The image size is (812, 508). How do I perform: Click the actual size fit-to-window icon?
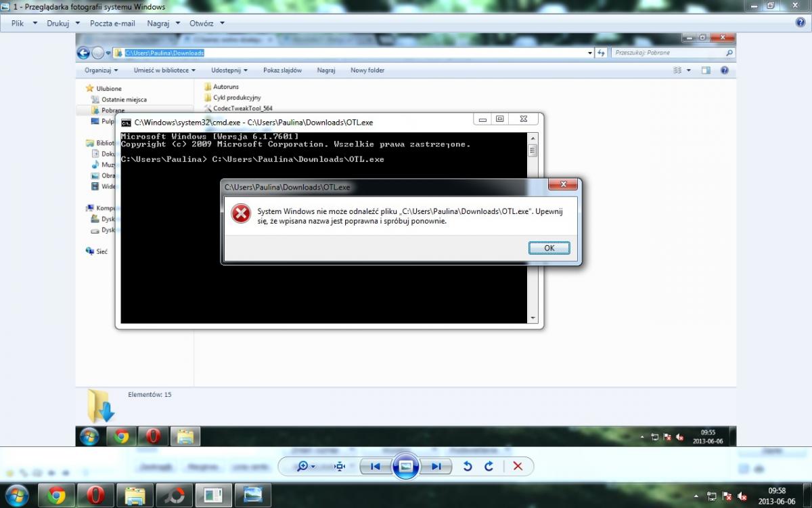pos(340,466)
